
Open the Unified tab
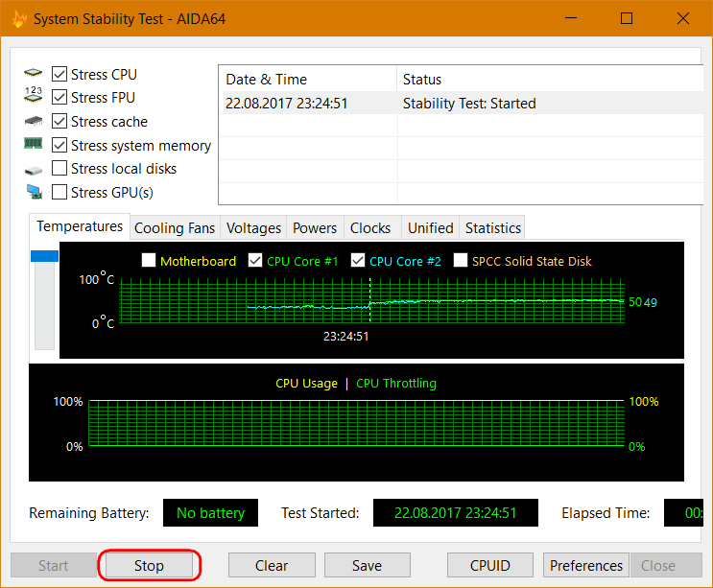(x=431, y=227)
